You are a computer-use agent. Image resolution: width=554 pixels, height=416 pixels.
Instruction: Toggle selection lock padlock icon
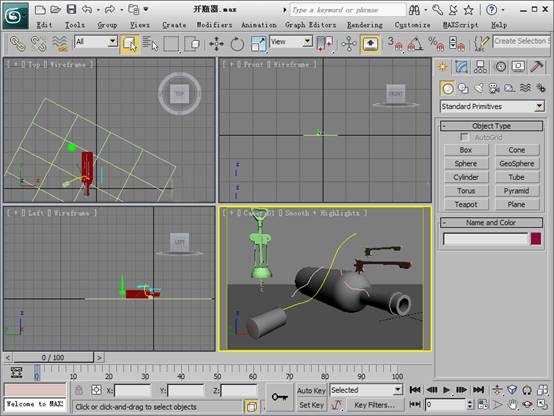[x=79, y=390]
